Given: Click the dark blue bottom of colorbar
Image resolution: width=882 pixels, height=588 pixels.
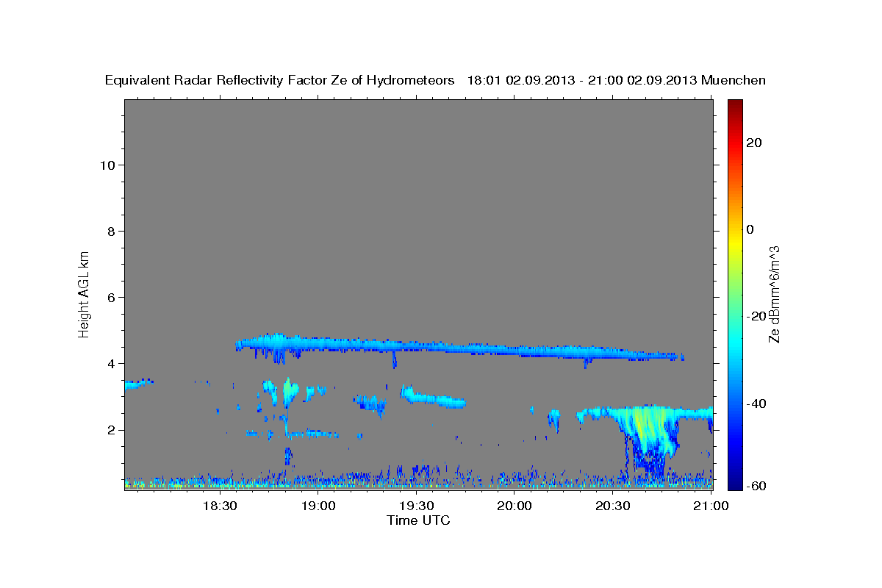Looking at the screenshot, I should pyautogui.click(x=735, y=484).
